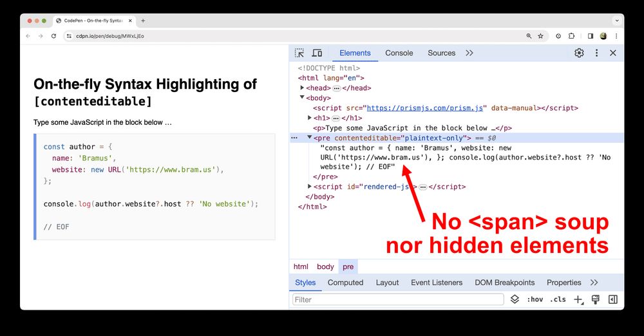Switch to the Console tab
This screenshot has height=336, width=644.
point(399,53)
